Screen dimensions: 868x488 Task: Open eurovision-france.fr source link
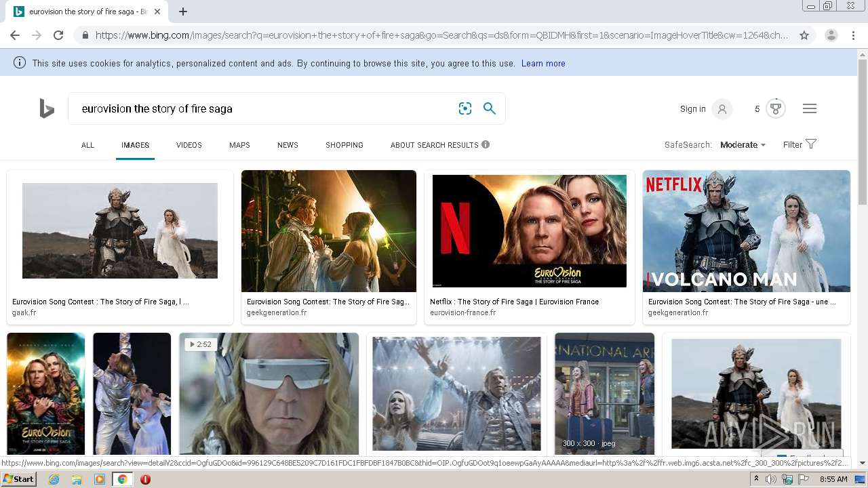[463, 312]
